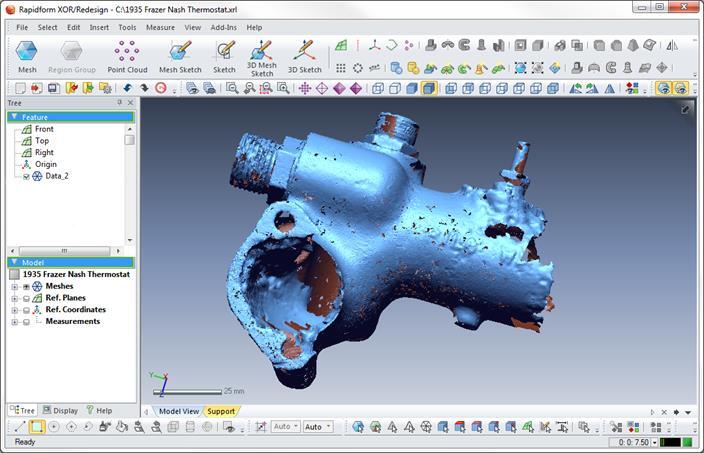The height and width of the screenshot is (453, 704).
Task: Start a 3D Mesh Sketch
Action: (x=262, y=58)
